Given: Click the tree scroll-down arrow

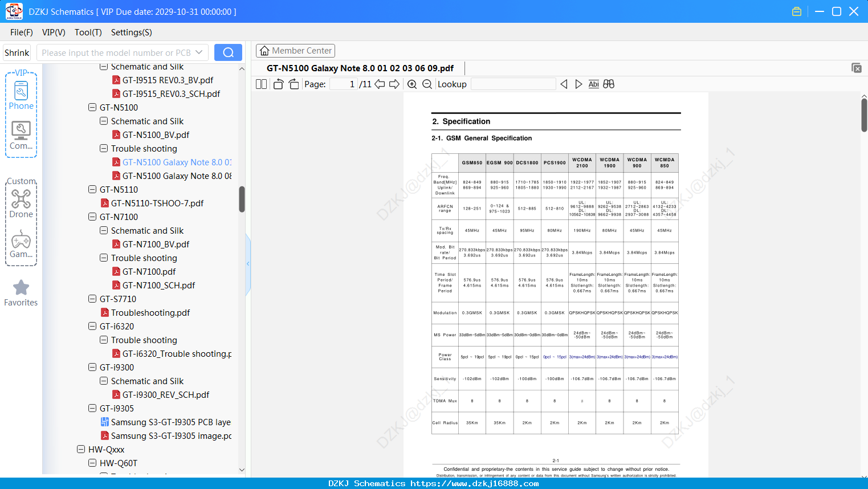Looking at the screenshot, I should tap(242, 470).
